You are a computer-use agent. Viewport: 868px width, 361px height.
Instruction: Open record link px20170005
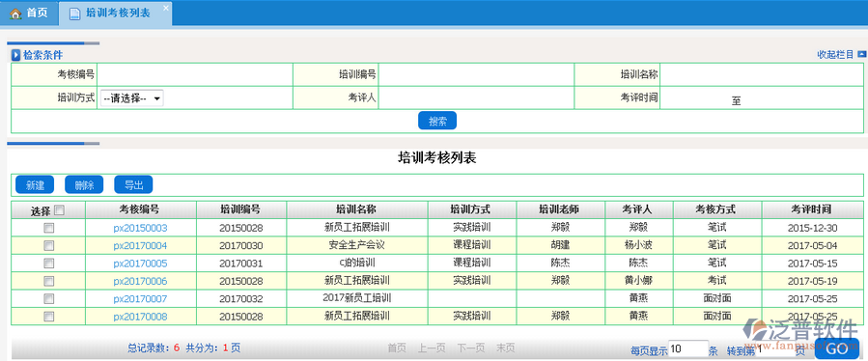coord(141,264)
